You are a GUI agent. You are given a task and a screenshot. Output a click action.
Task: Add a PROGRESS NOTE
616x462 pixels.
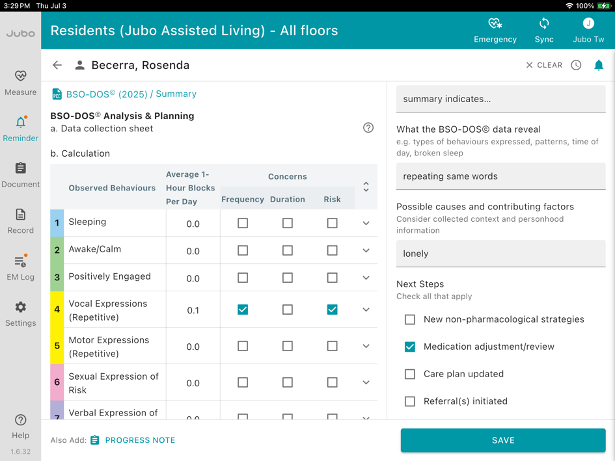point(139,440)
